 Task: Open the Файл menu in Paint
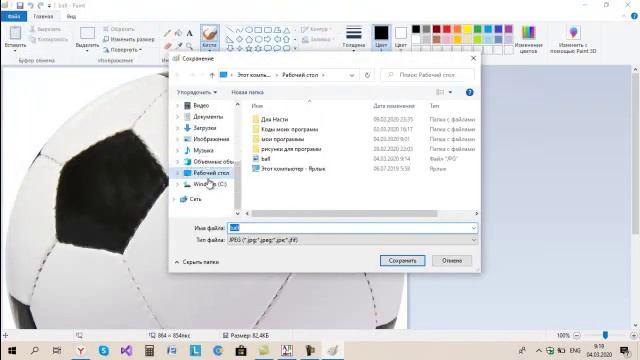tap(13, 16)
